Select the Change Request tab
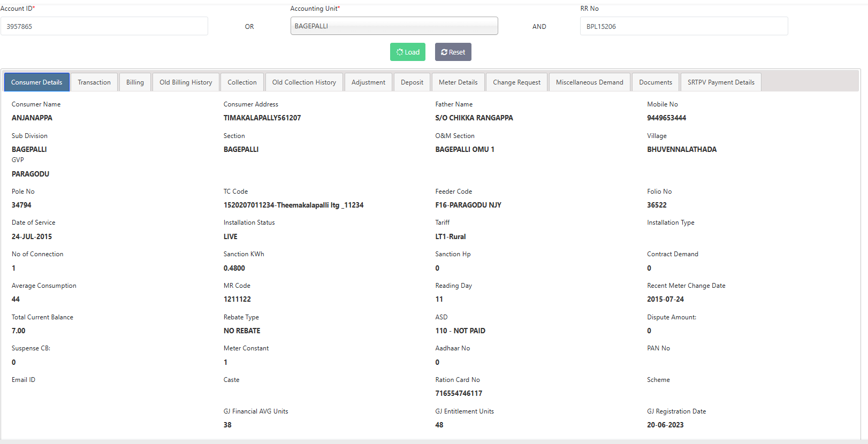 tap(516, 82)
